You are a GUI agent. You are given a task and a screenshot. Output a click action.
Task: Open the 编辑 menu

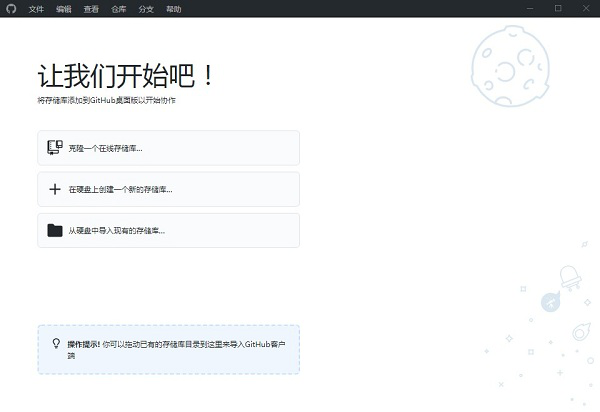(64, 9)
